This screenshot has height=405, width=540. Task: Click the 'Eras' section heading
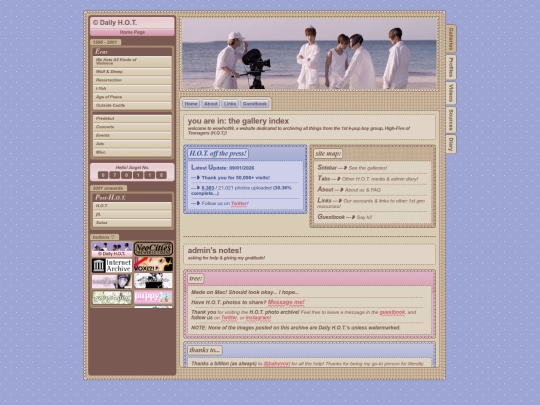coord(101,51)
